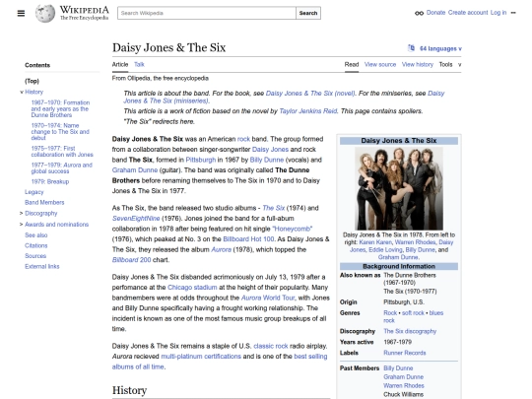Jump to Legacy in Contents

click(33, 192)
